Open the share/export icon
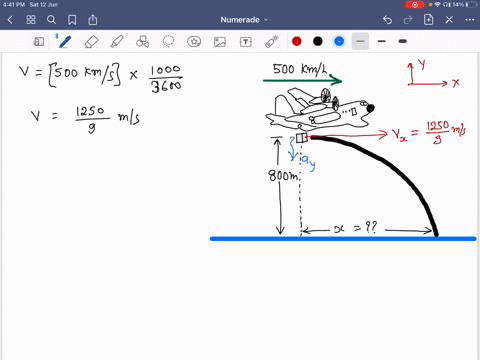Screen dimensions: 480x360 click(x=93, y=20)
